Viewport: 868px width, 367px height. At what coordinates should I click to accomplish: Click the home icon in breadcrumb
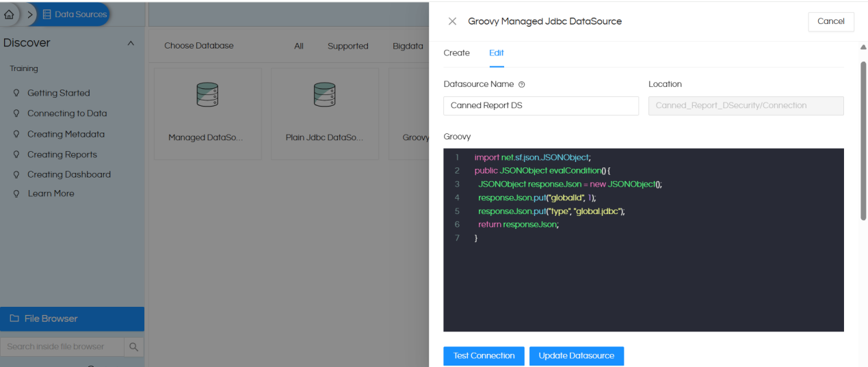point(10,14)
